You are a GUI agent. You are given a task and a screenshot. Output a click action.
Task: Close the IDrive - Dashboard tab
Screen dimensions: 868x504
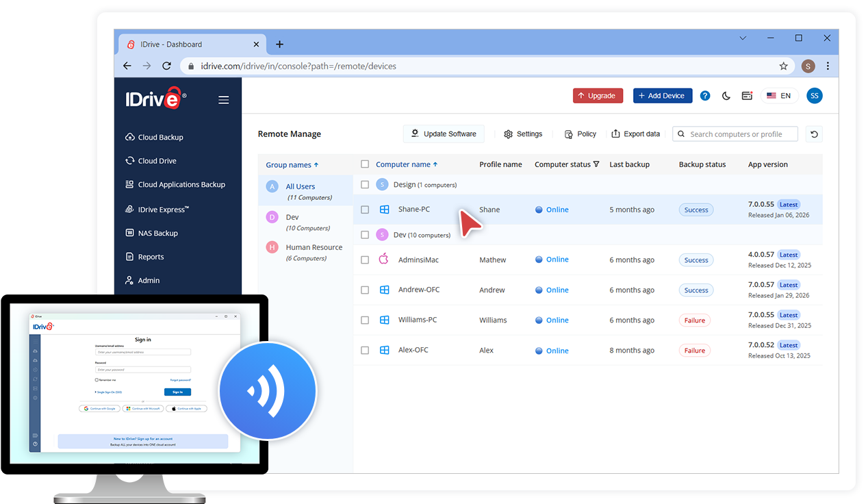(256, 45)
